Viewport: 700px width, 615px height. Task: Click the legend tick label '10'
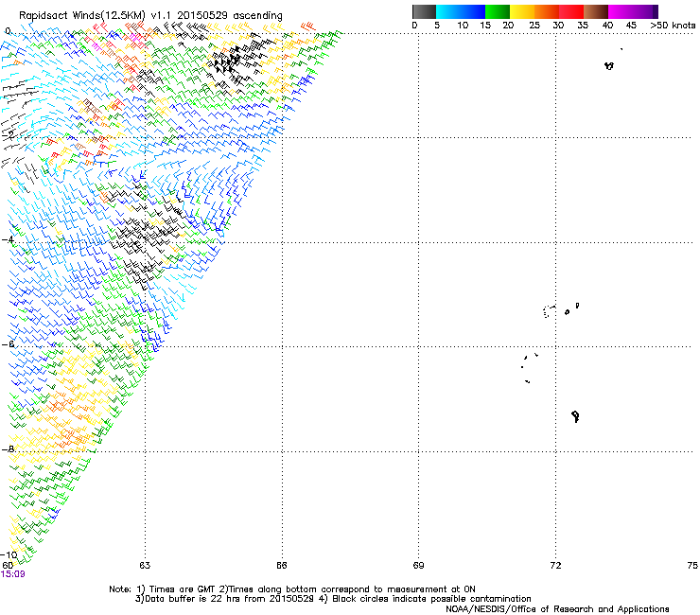point(463,26)
